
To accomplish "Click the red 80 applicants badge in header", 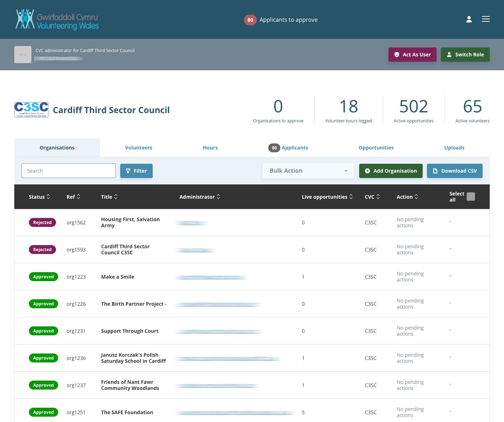I will (250, 20).
